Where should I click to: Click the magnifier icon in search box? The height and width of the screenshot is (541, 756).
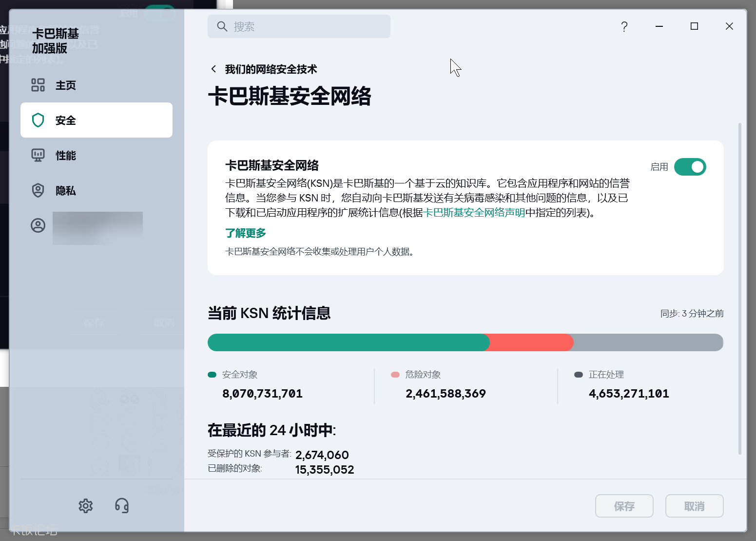[222, 26]
